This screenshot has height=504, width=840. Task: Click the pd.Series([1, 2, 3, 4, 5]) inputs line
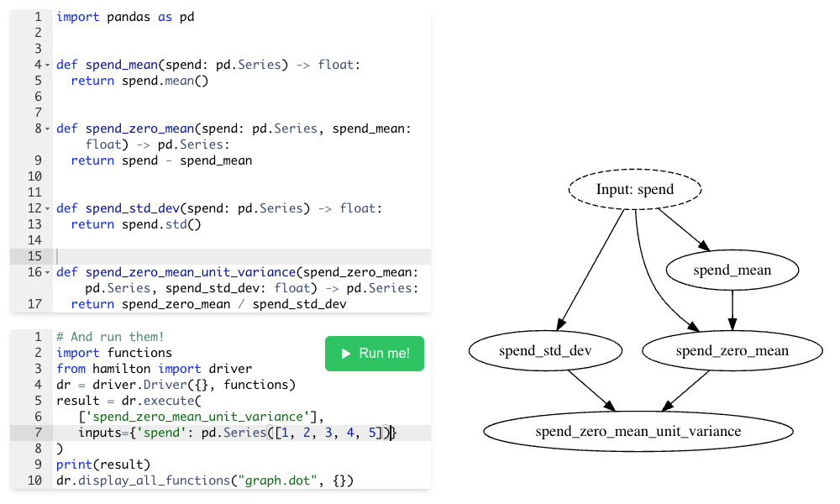pos(235,433)
